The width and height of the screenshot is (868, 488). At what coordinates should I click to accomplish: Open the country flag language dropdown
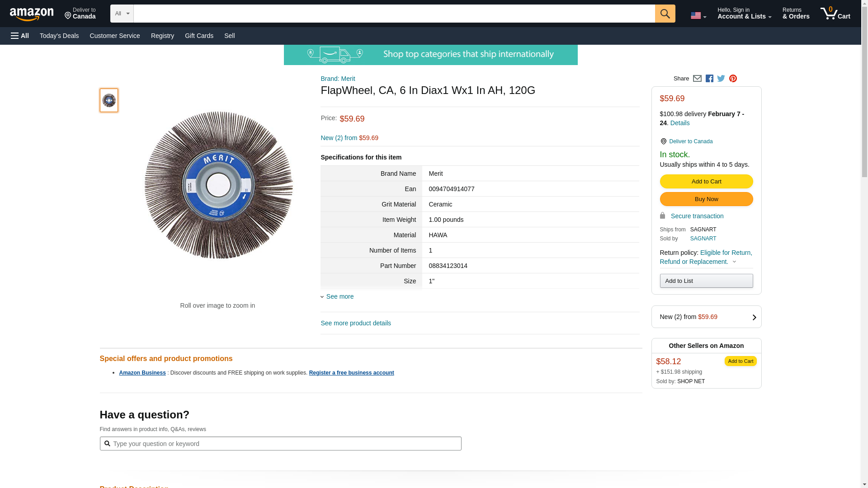click(698, 16)
